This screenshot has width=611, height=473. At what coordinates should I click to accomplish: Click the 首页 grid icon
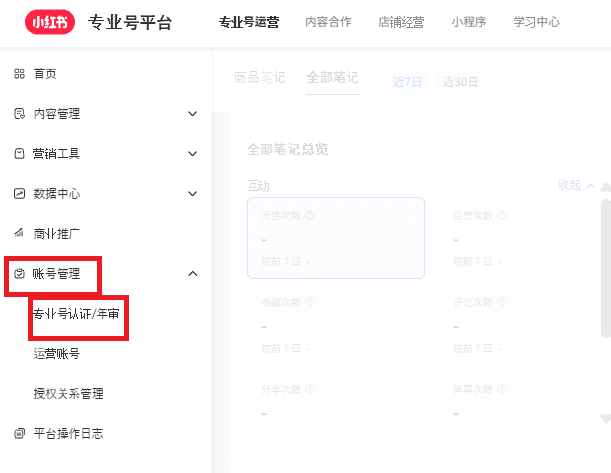[19, 74]
